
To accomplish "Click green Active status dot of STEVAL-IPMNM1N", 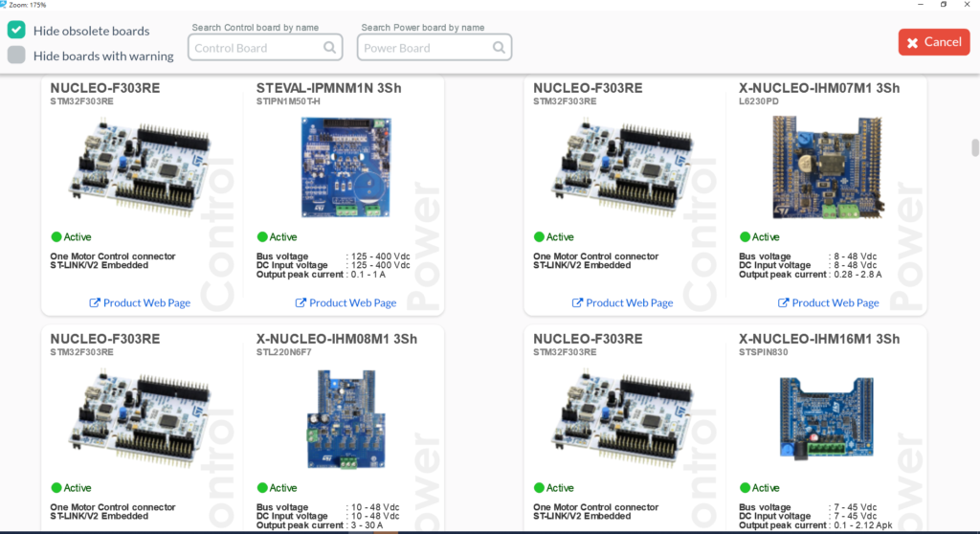I will point(262,237).
